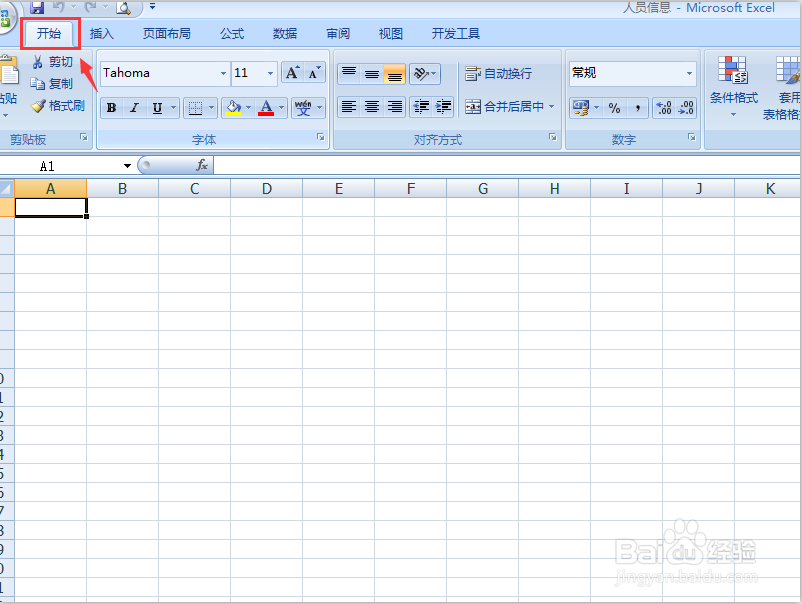Apply cell borders with the border icon
This screenshot has width=802, height=604.
pyautogui.click(x=195, y=107)
